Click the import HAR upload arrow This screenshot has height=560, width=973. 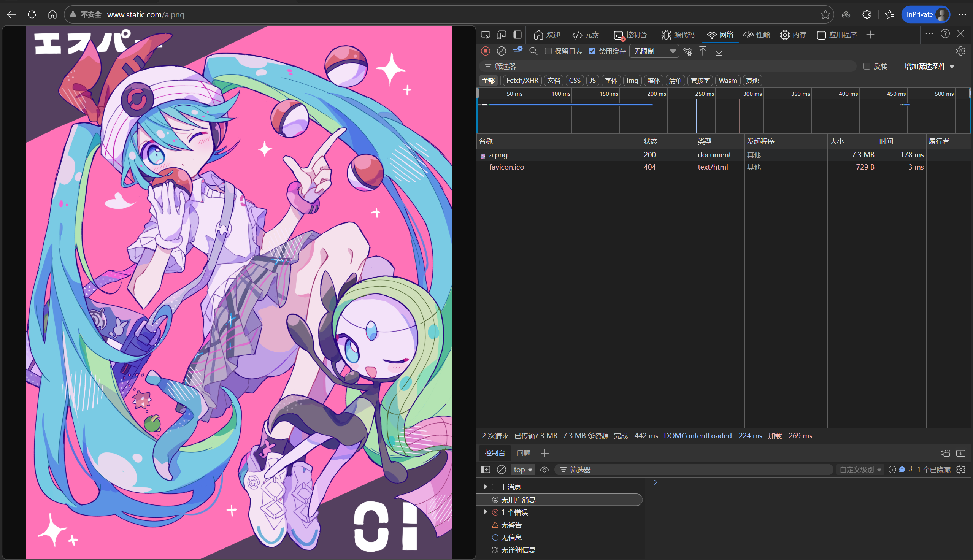(703, 51)
